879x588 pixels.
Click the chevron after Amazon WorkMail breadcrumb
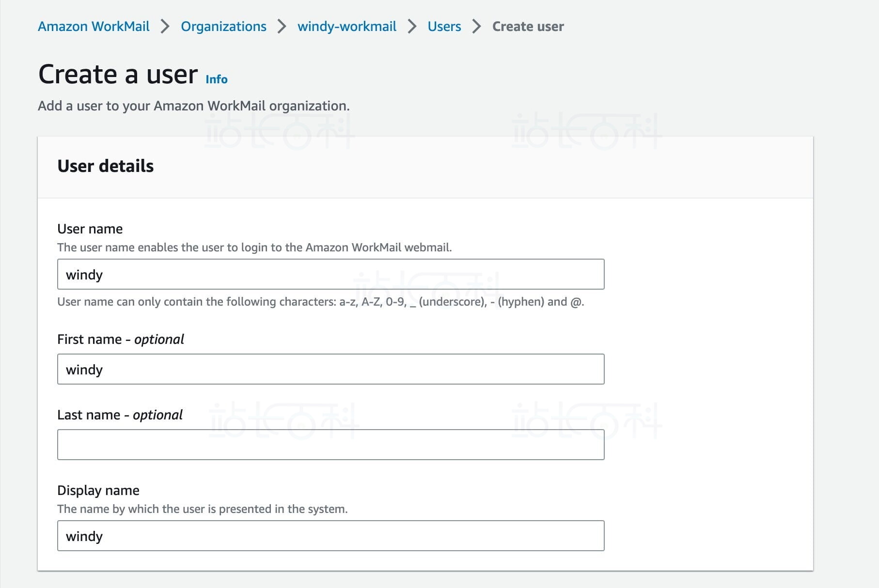[x=165, y=26]
